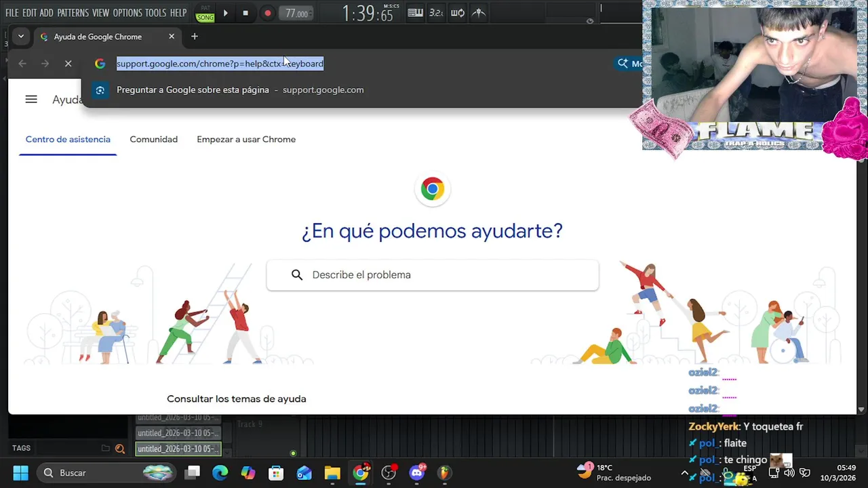Close the Ayuda de Google Chrome tab

click(x=172, y=37)
